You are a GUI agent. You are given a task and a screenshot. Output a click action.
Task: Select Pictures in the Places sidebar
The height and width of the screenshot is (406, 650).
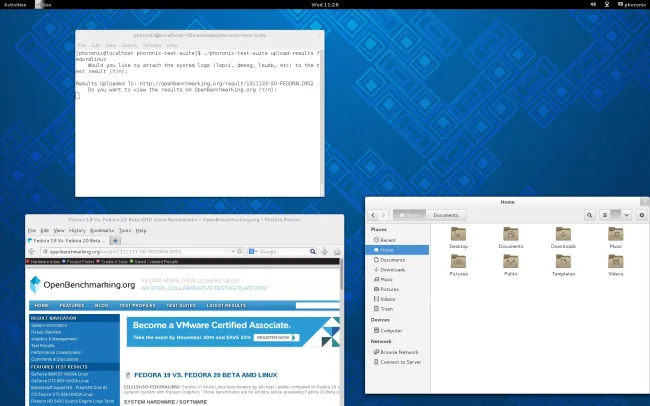(x=397, y=289)
